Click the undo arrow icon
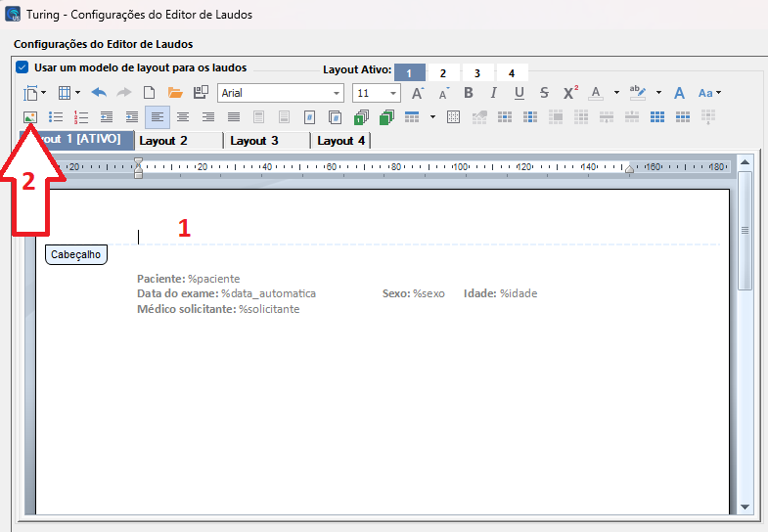Image resolution: width=768 pixels, height=532 pixels. click(x=99, y=93)
